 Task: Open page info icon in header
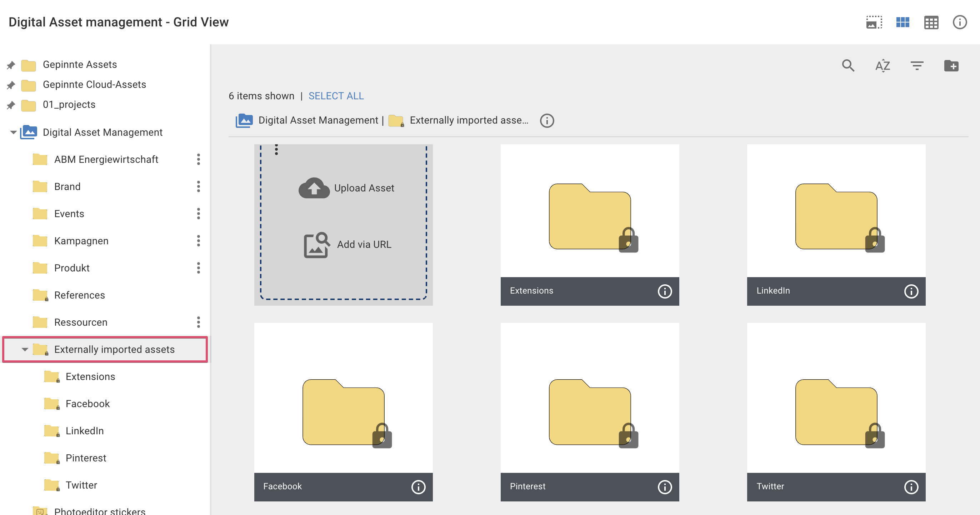[x=959, y=22]
